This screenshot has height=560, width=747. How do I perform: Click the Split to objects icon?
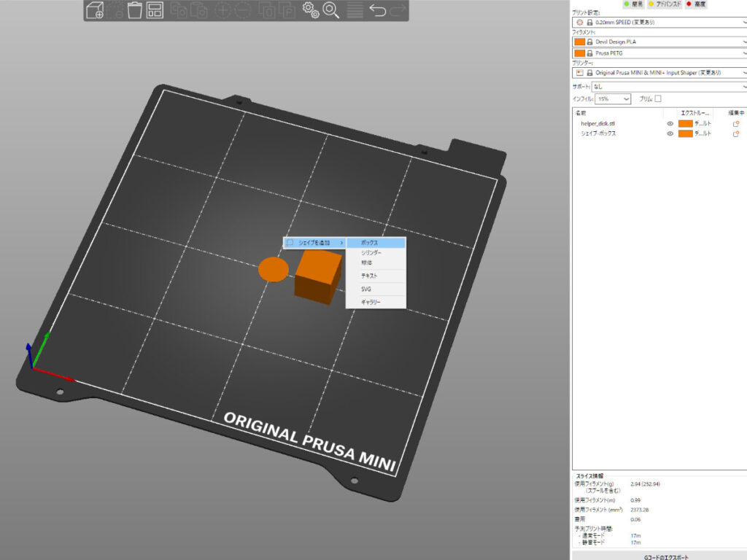(267, 9)
